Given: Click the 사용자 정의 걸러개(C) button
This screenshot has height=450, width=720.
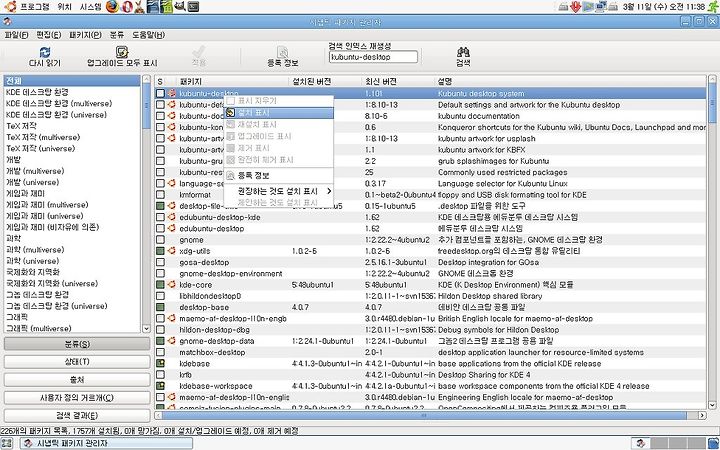Looking at the screenshot, I should (77, 398).
